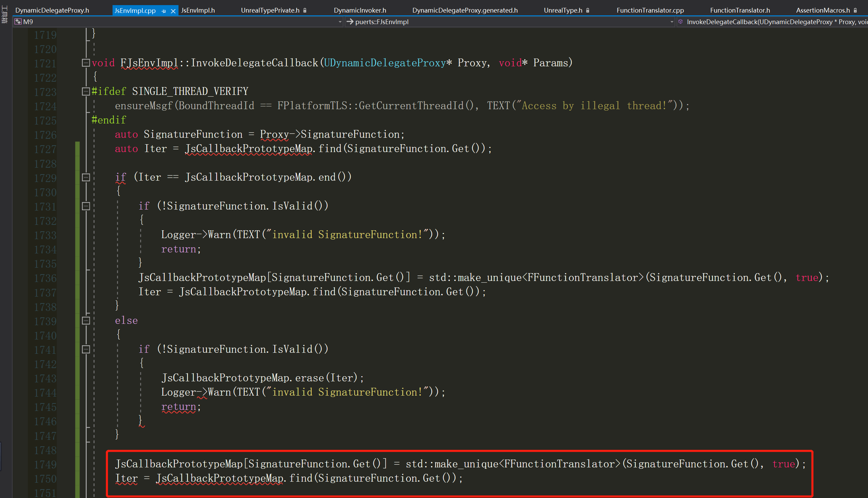The height and width of the screenshot is (498, 868).
Task: Click the lock icon on AssertionMacros.h tab
Action: [x=856, y=10]
